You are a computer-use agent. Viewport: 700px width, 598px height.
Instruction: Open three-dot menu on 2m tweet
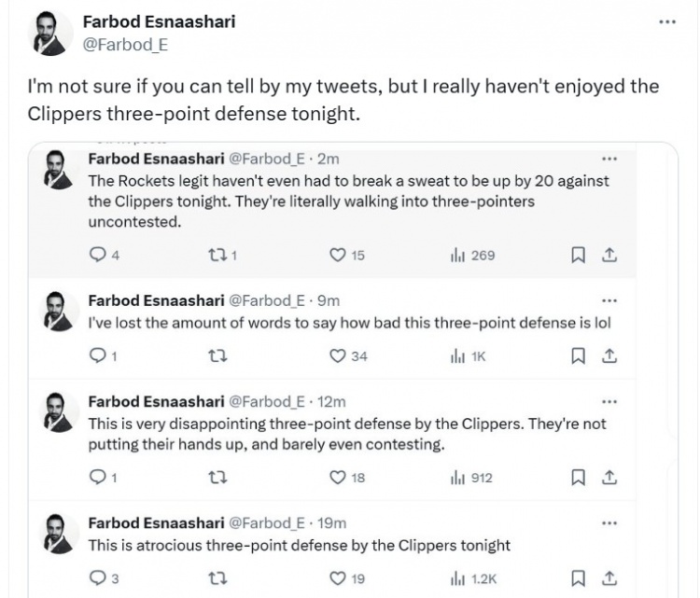point(609,159)
